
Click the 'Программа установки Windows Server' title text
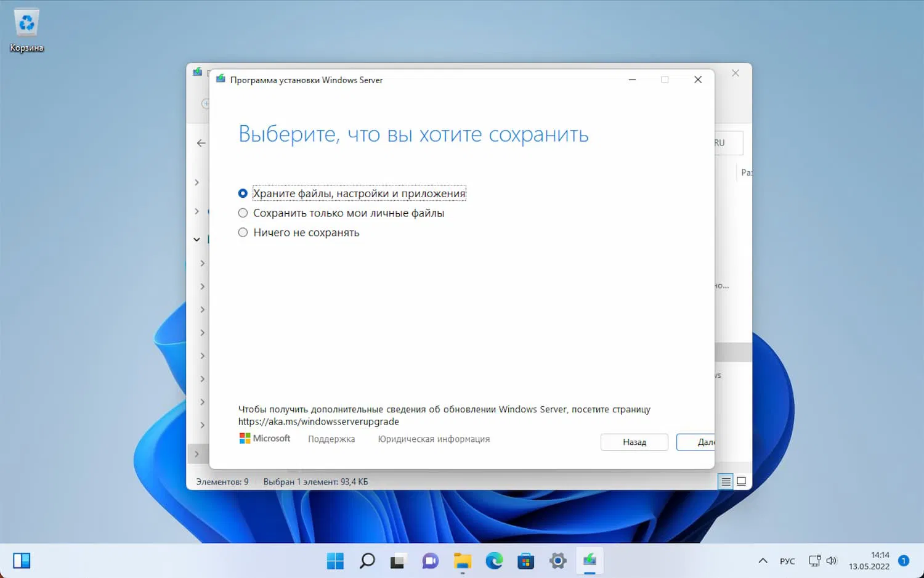(x=306, y=80)
